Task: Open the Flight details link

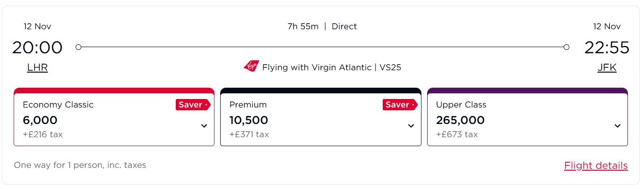Action: coord(596,165)
